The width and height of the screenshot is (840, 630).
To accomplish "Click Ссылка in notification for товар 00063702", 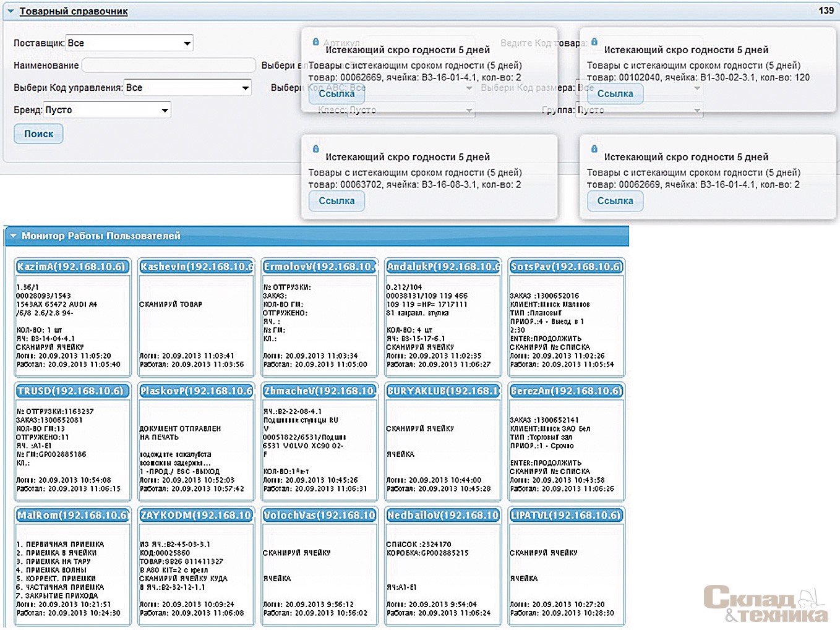I will click(336, 201).
